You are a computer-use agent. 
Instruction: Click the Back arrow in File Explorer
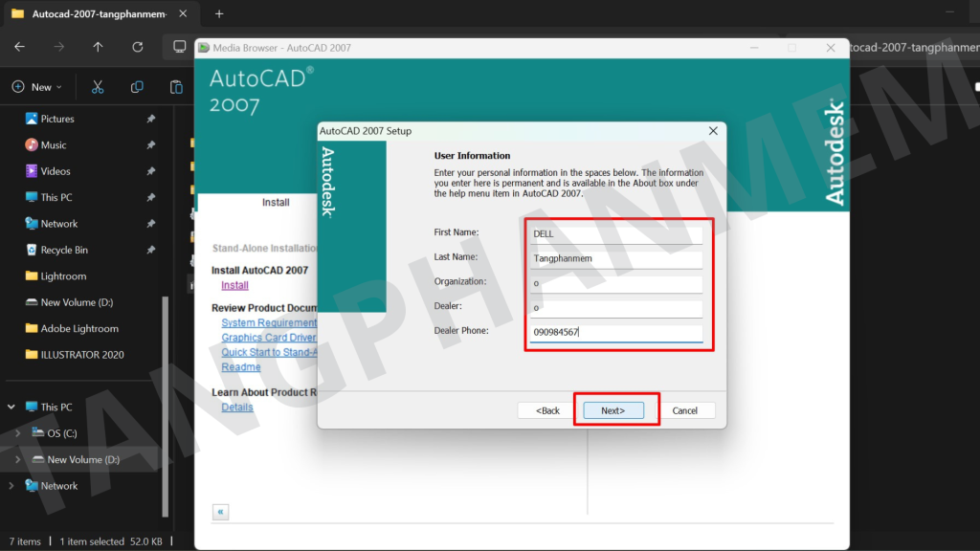tap(19, 46)
